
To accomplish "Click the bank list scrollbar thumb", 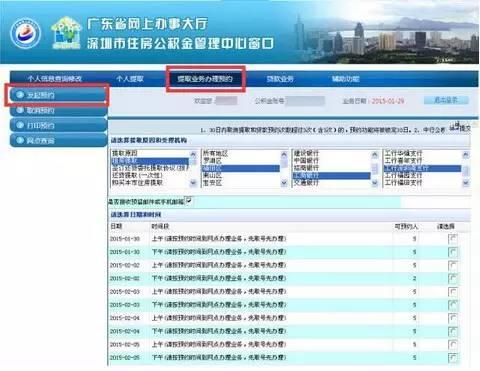I will click(x=375, y=169).
